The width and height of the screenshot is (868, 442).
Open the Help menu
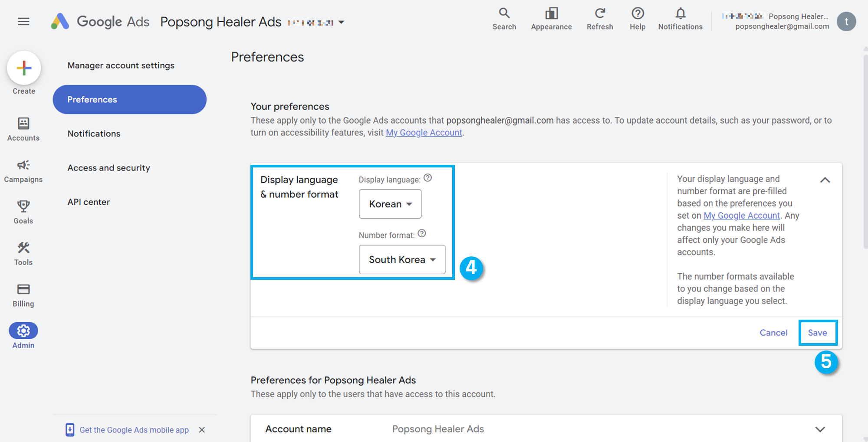click(638, 19)
